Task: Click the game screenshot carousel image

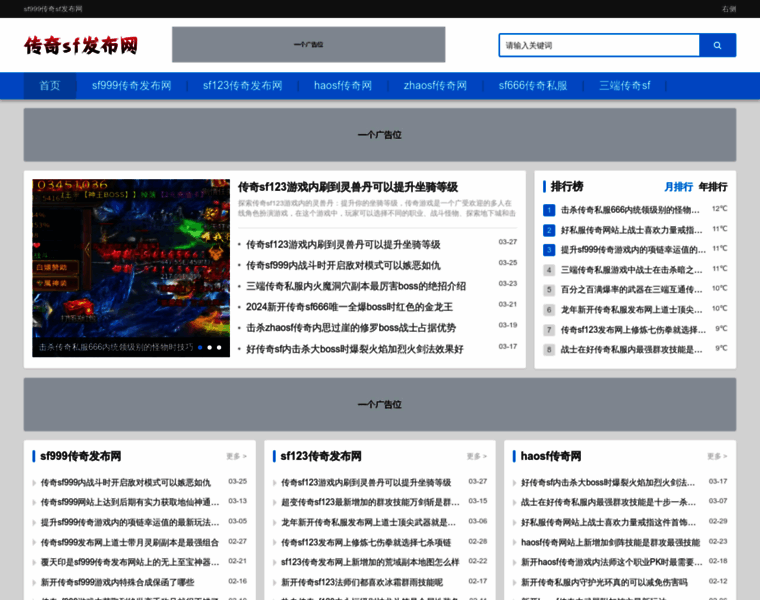Action: click(x=131, y=268)
